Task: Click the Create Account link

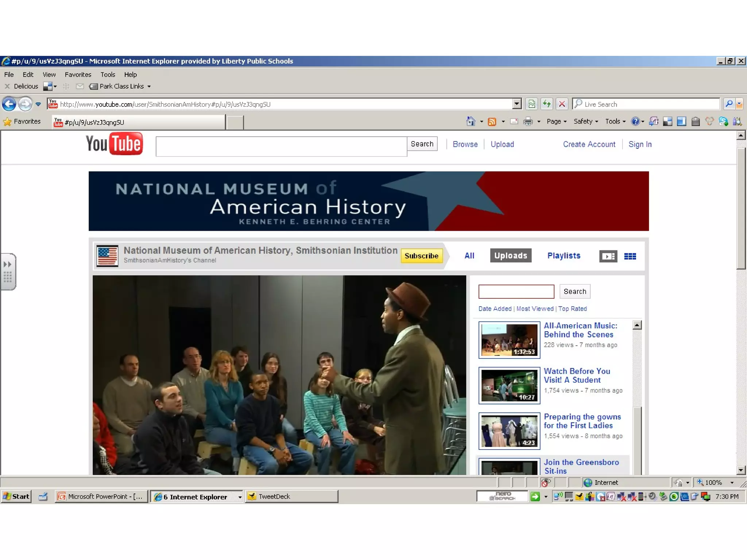Action: [589, 144]
